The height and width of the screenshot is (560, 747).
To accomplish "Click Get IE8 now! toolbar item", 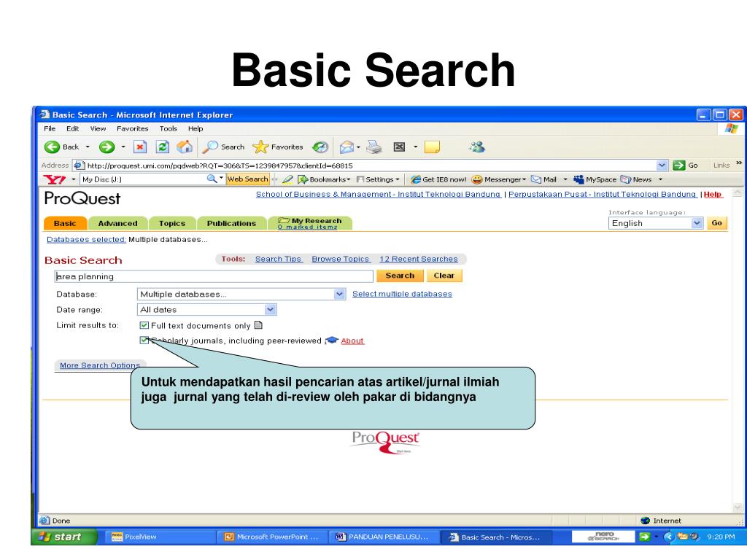I will (438, 179).
